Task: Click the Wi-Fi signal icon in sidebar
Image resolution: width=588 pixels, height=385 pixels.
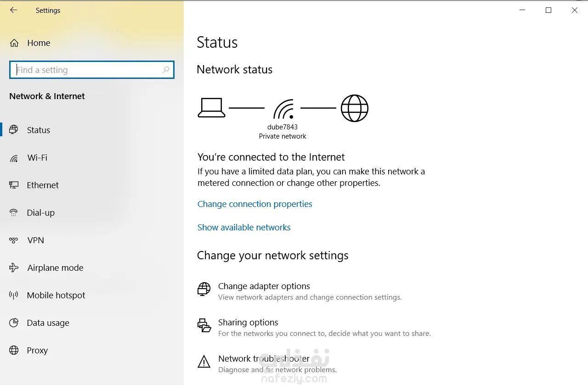Action: click(14, 158)
